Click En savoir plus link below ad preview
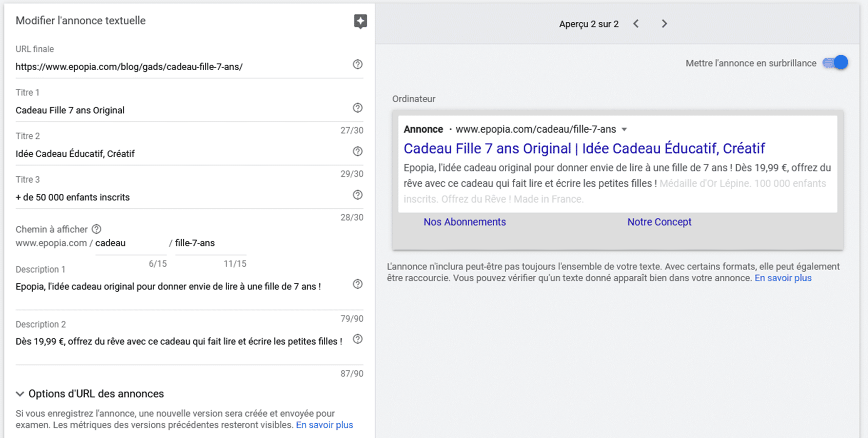The image size is (868, 438). point(783,278)
